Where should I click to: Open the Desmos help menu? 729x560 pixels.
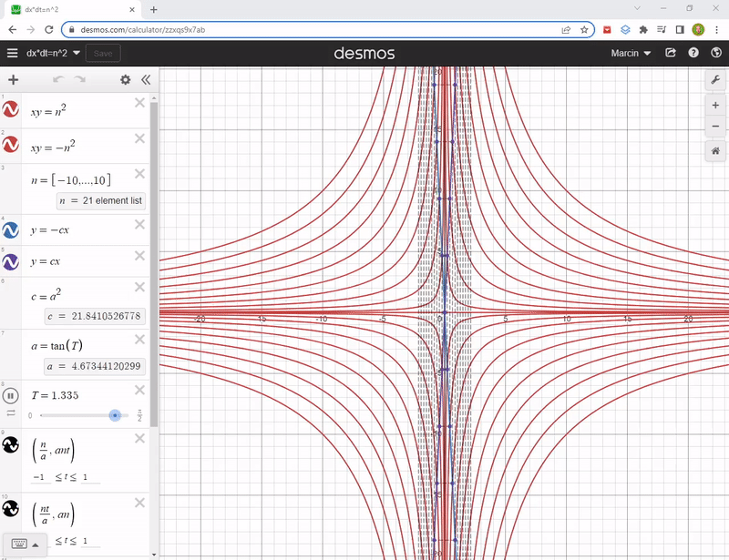coord(693,53)
